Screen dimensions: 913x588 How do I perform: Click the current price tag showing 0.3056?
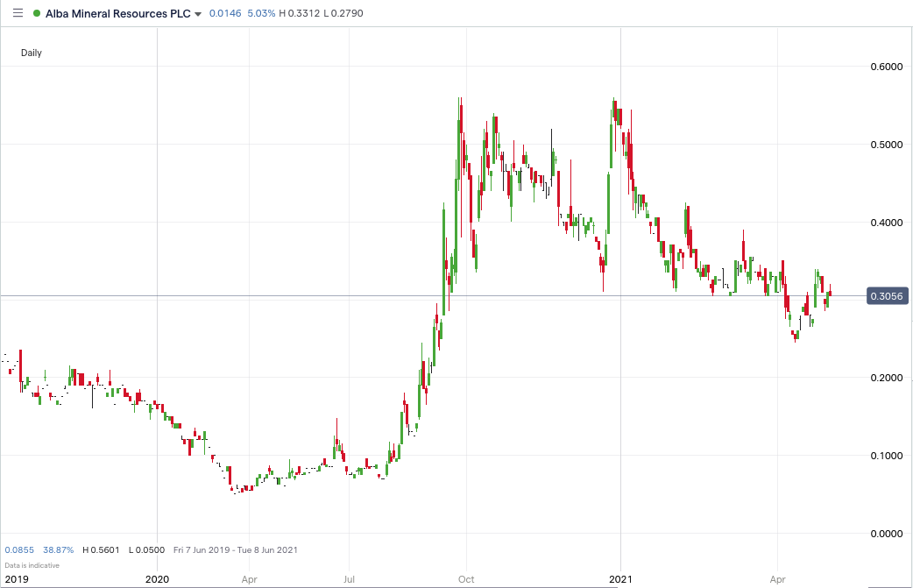pos(887,296)
